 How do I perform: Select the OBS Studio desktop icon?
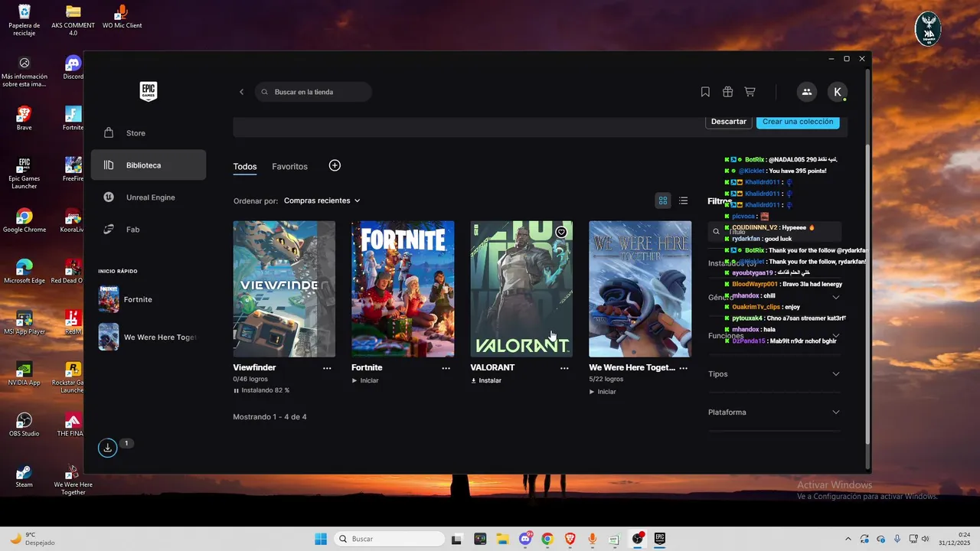click(24, 425)
